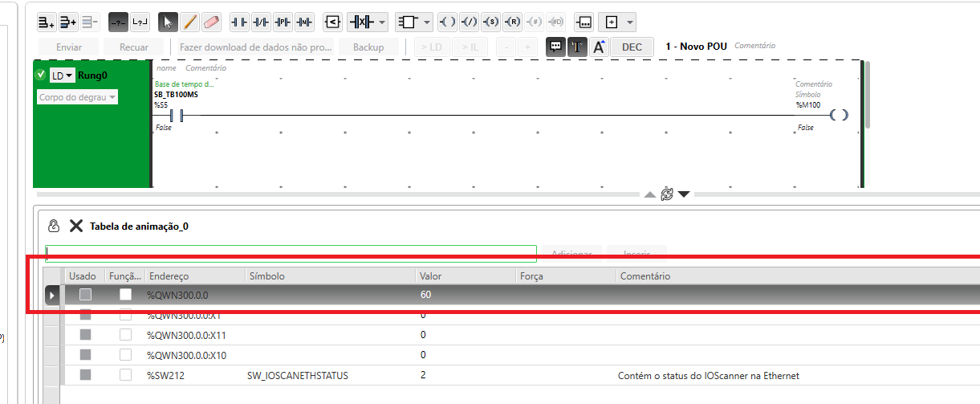The image size is (980, 404).
Task: Toggle Função checkbox for %QWN300.0.0:X11
Action: [x=125, y=335]
